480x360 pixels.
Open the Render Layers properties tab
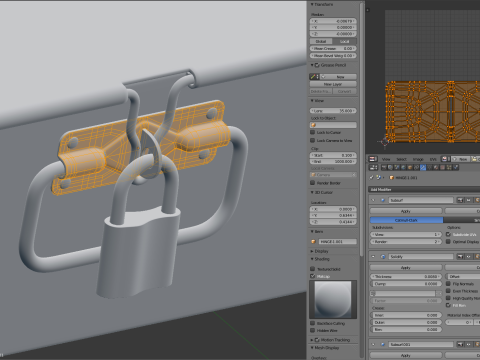pos(390,167)
